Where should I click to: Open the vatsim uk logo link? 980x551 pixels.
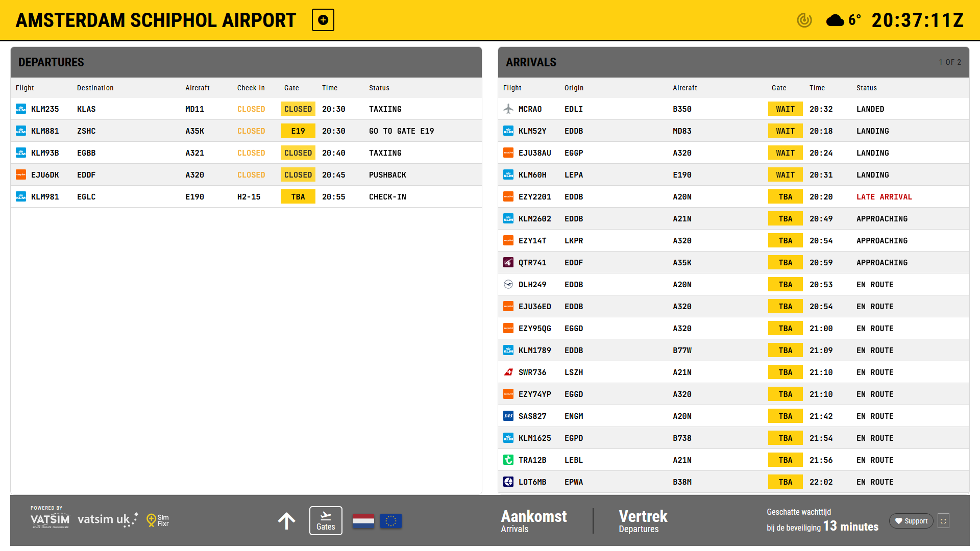[107, 519]
